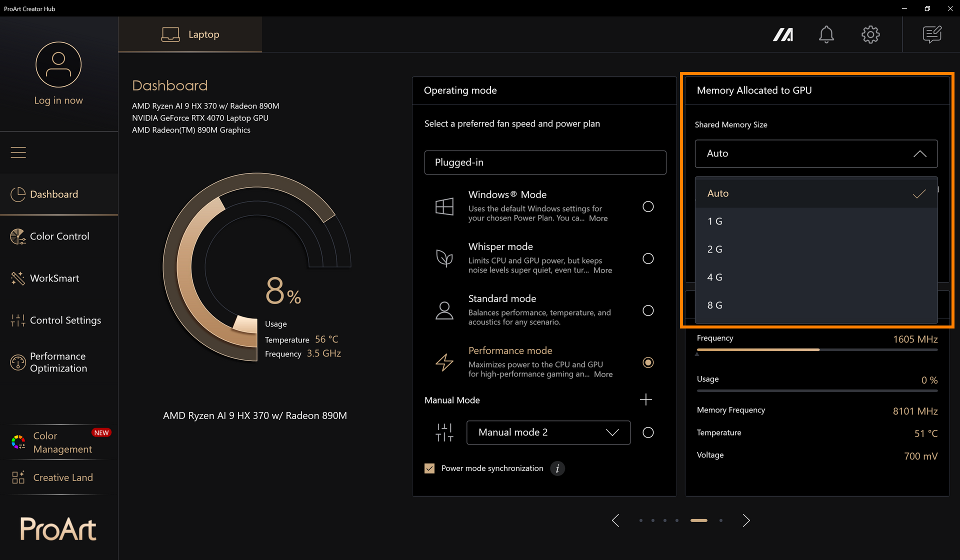Click the GPU Usage progress bar
Image resolution: width=960 pixels, height=560 pixels.
(x=817, y=390)
